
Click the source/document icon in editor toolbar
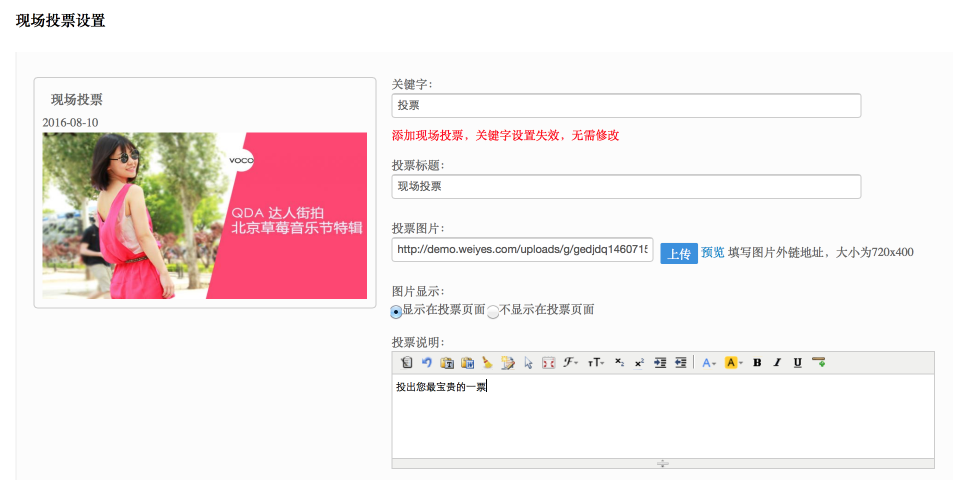407,363
